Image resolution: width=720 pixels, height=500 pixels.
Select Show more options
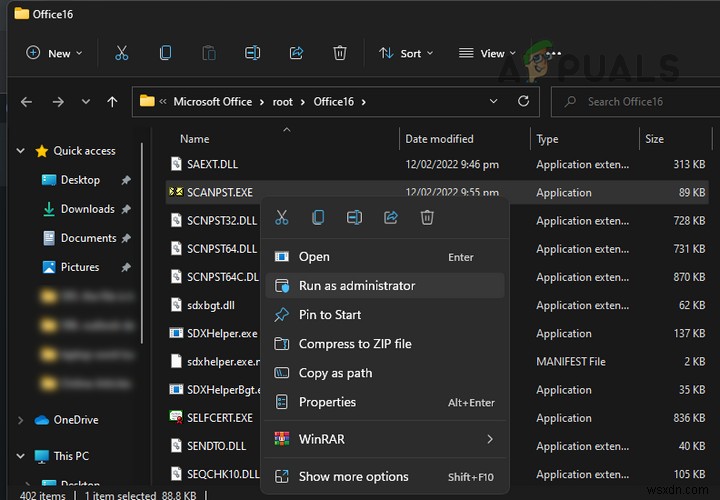point(385,477)
